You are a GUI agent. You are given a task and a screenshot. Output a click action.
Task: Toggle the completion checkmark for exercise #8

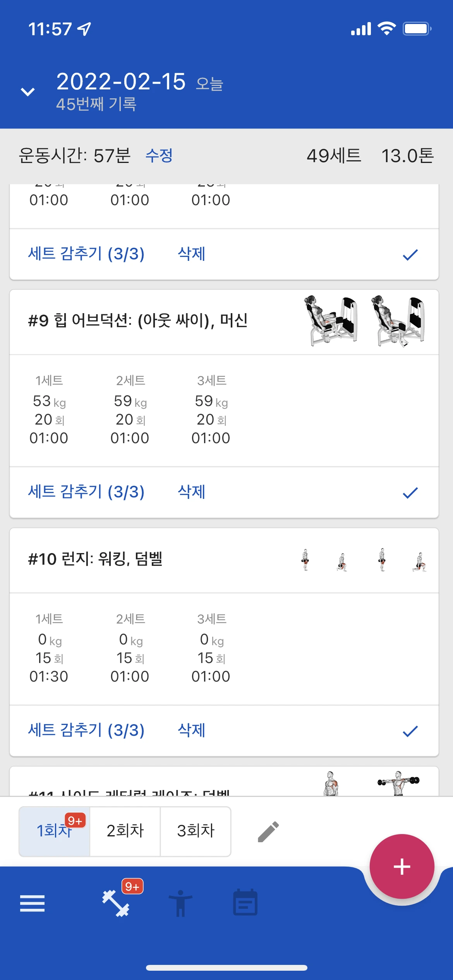pyautogui.click(x=410, y=255)
